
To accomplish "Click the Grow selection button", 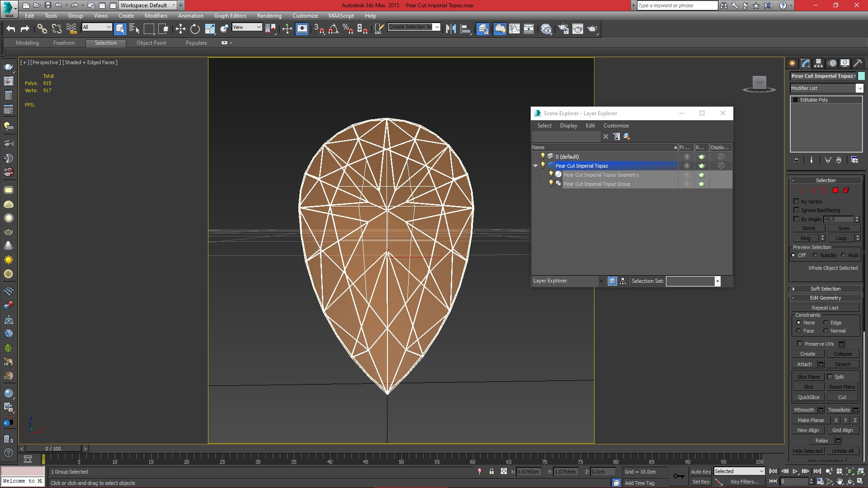I will [844, 228].
